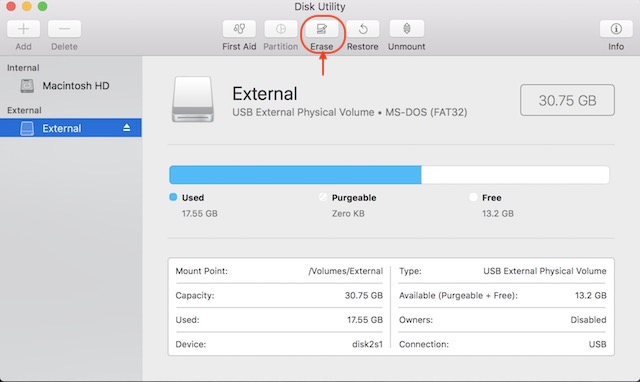Click the Partition pie icon
Viewport: 640px width, 382px height.
[281, 29]
